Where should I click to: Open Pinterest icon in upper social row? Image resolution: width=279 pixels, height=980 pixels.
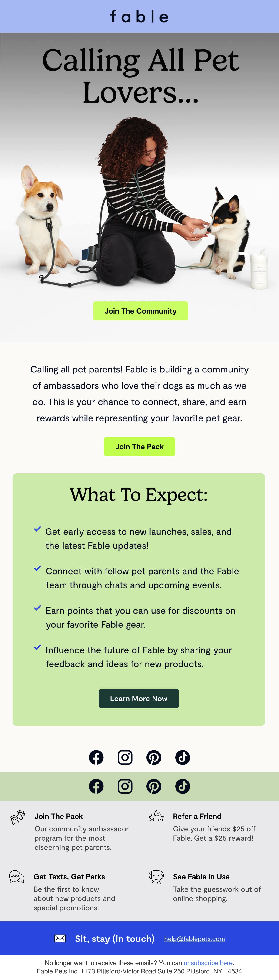pyautogui.click(x=154, y=757)
